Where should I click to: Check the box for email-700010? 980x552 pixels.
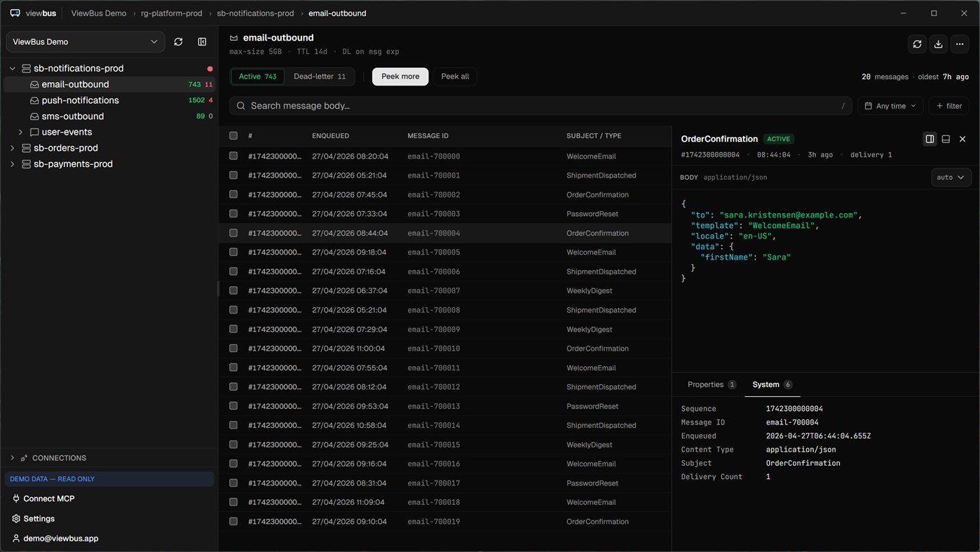233,348
